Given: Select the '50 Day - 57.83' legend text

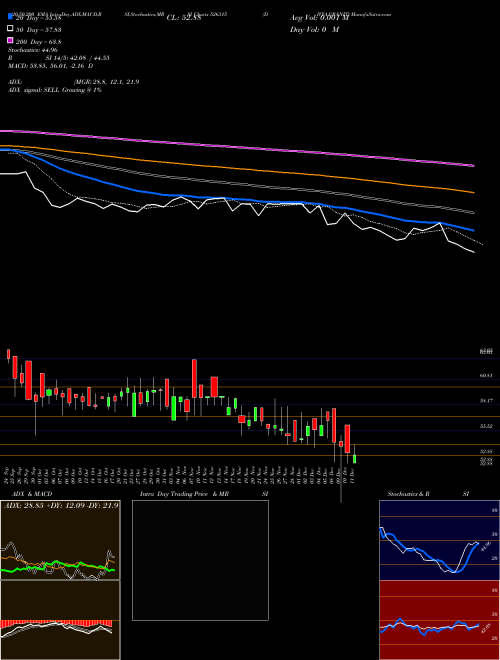Looking at the screenshot, I should 39,30.
